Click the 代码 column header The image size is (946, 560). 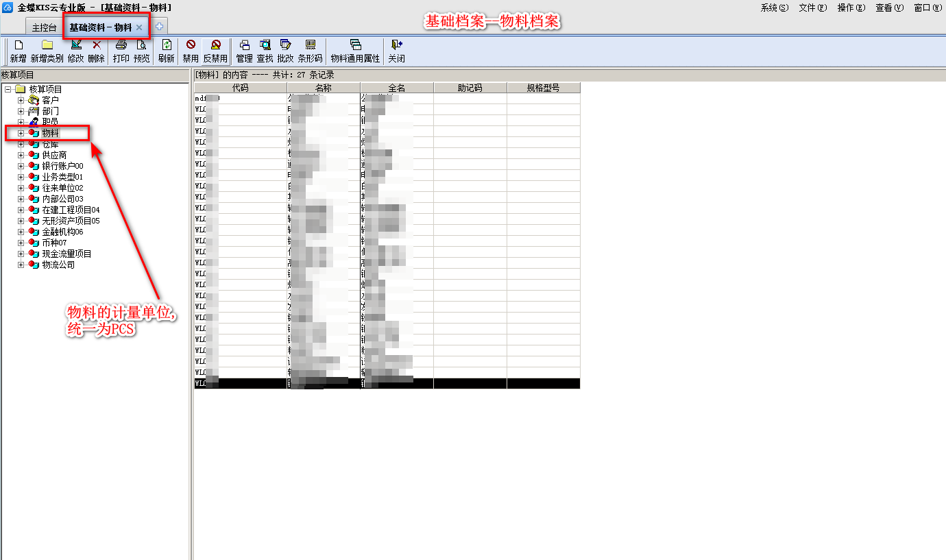[x=240, y=88]
